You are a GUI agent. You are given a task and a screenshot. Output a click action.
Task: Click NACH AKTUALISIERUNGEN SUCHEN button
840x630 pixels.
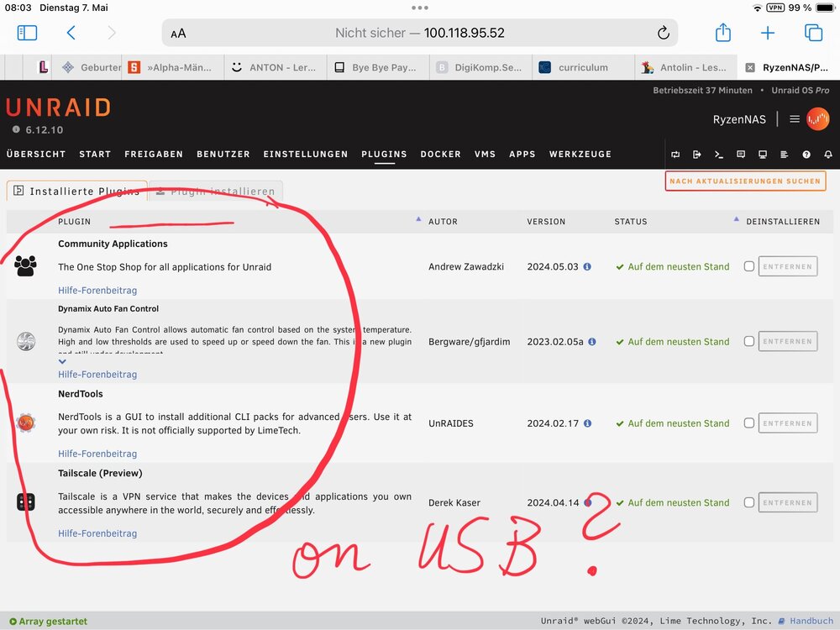coord(745,181)
